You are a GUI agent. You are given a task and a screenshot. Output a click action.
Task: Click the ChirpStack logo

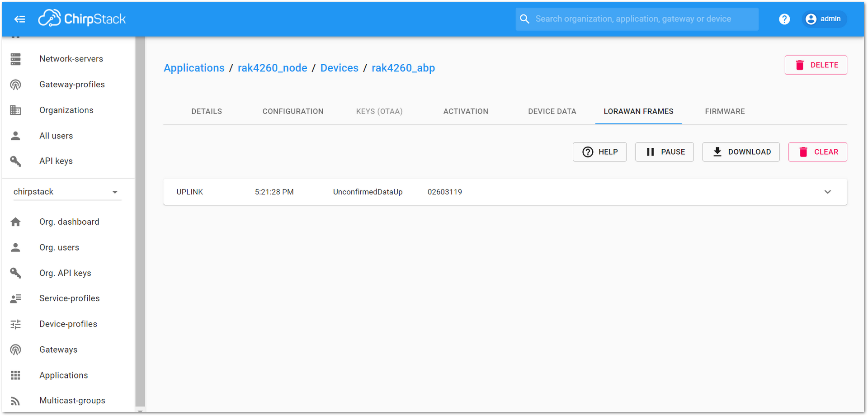point(82,19)
